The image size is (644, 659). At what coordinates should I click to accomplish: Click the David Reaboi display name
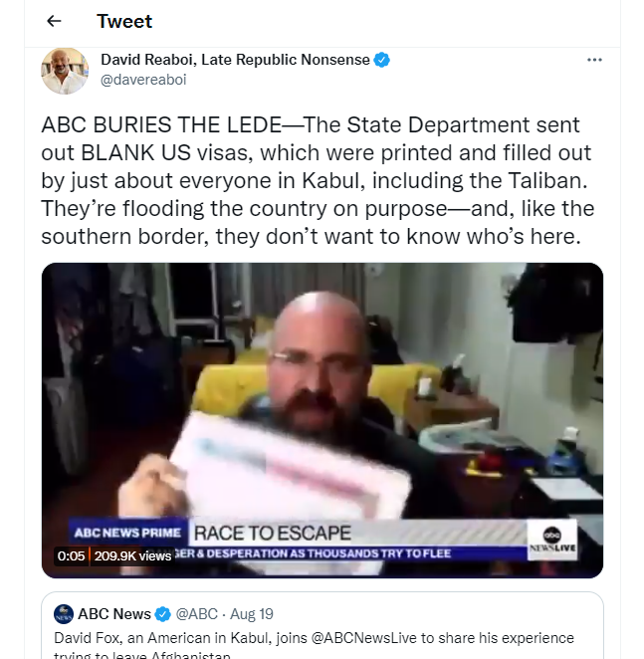pyautogui.click(x=235, y=60)
